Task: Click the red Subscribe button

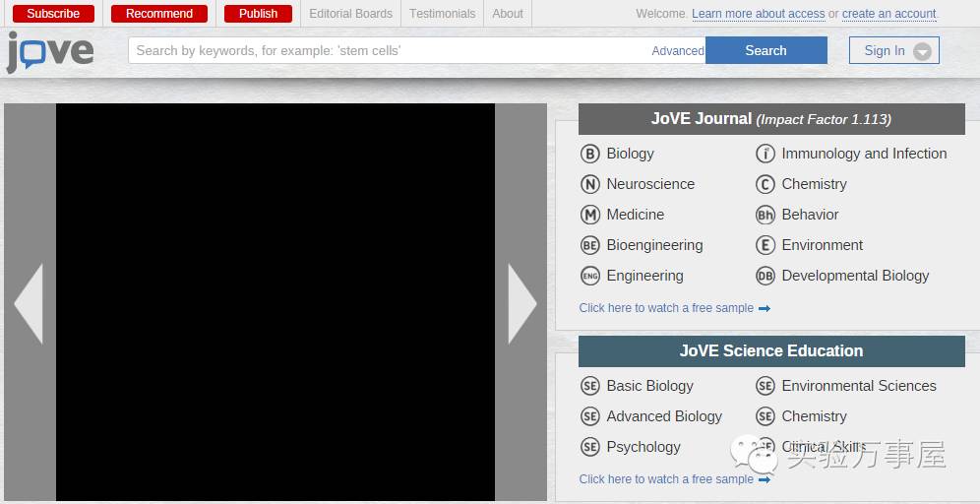Action: click(53, 13)
